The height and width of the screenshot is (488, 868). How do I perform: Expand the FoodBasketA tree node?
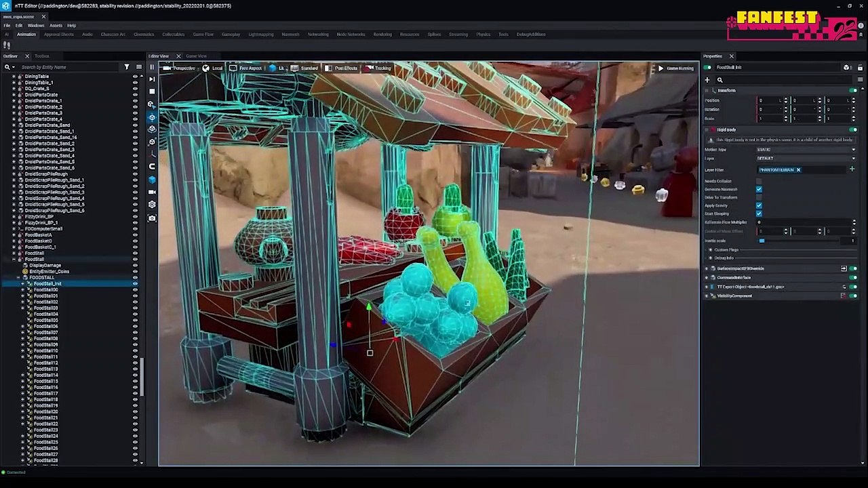coord(14,235)
